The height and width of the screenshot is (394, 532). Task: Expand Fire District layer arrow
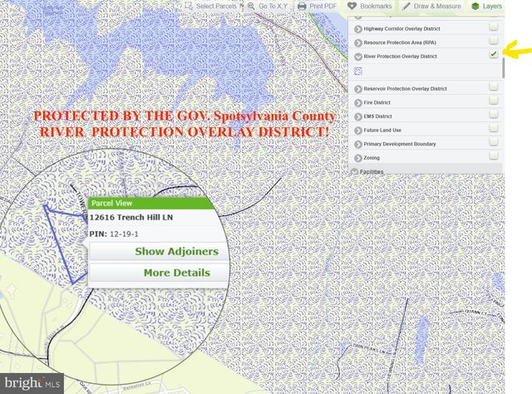[358, 103]
